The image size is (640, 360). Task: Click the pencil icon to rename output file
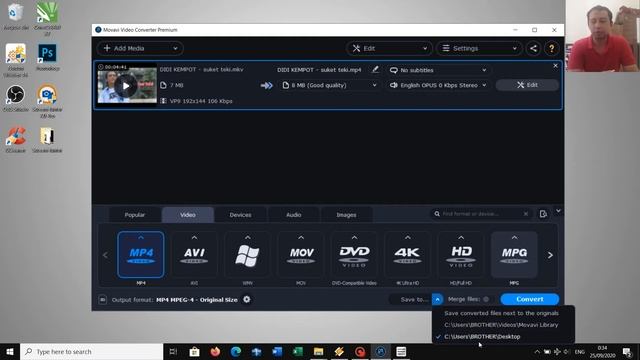tap(375, 69)
